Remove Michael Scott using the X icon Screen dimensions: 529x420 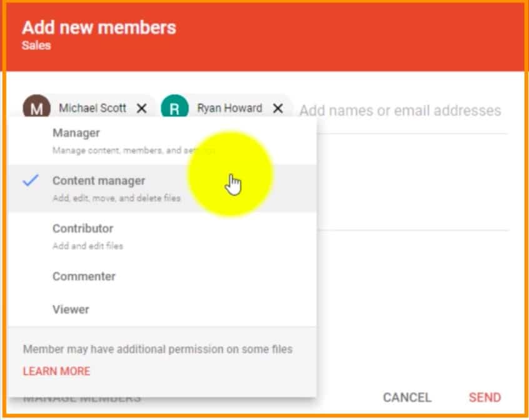click(142, 109)
